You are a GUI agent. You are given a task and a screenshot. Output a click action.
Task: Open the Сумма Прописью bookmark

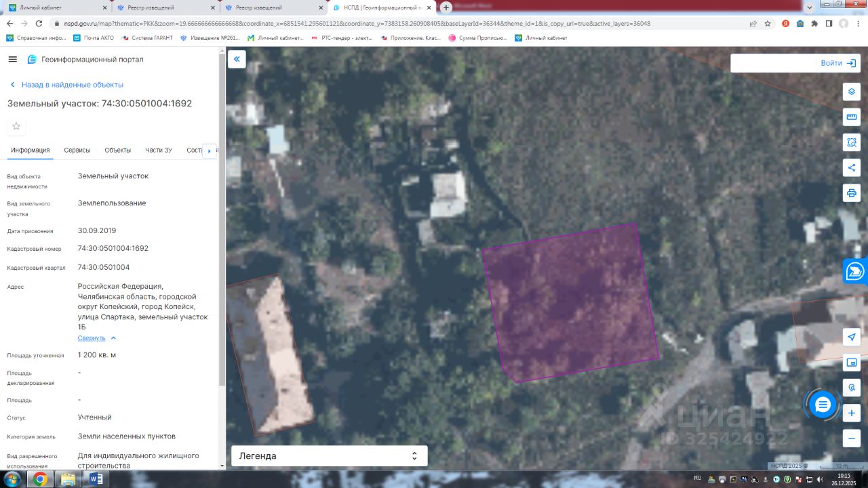[x=478, y=38]
